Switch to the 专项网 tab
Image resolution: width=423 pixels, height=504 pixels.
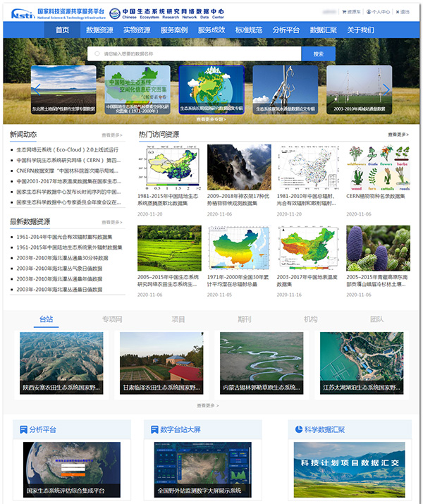112,319
